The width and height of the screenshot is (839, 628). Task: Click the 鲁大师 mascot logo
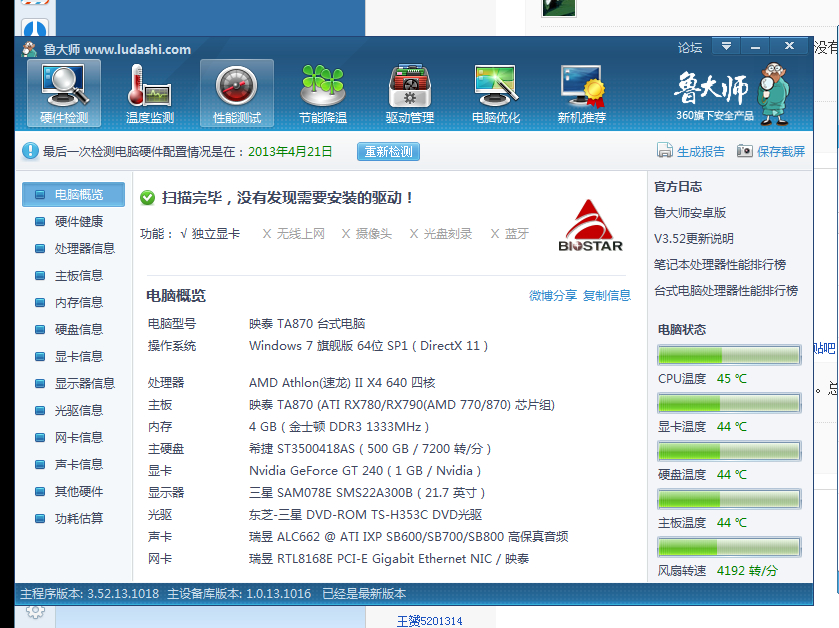pyautogui.click(x=774, y=94)
